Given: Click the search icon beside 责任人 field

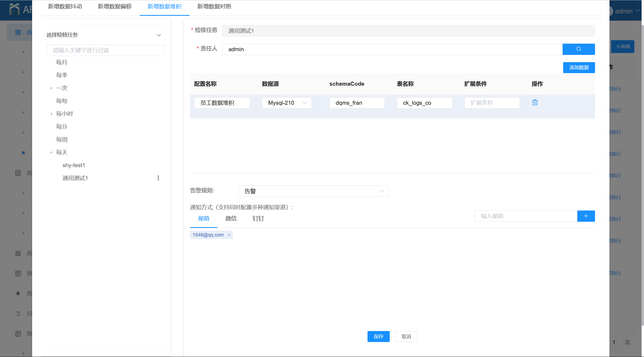Looking at the screenshot, I should coord(578,49).
